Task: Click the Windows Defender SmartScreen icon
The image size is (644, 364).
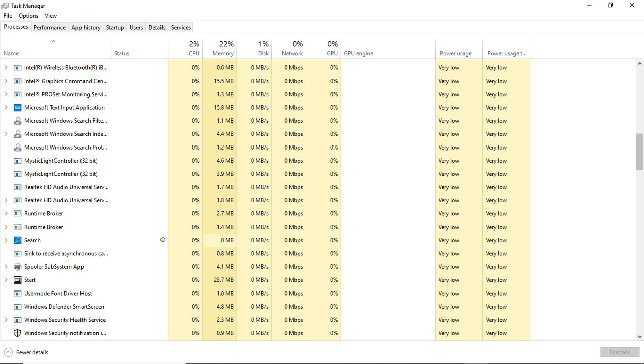Action: pyautogui.click(x=18, y=307)
